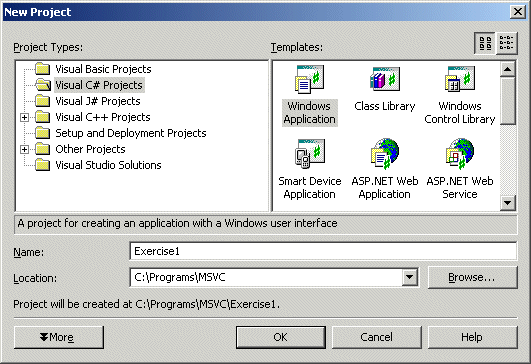Select Visual J# Projects label
The width and height of the screenshot is (531, 364).
(x=98, y=101)
